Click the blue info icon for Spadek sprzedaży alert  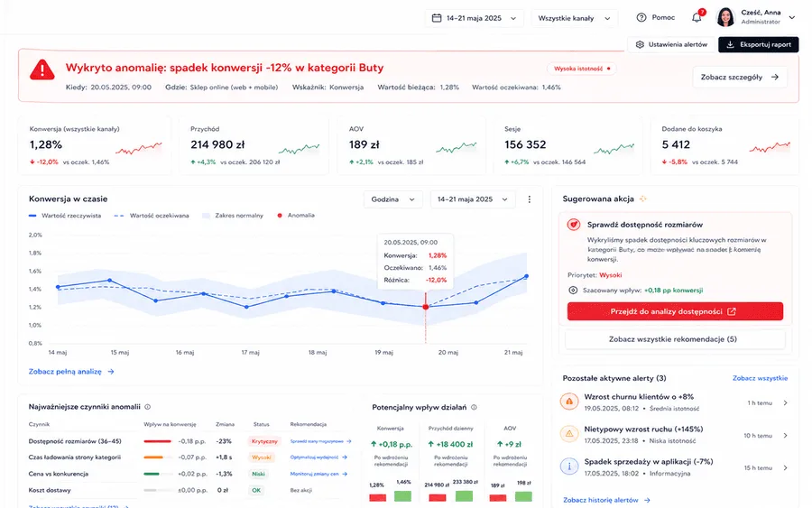(x=569, y=466)
